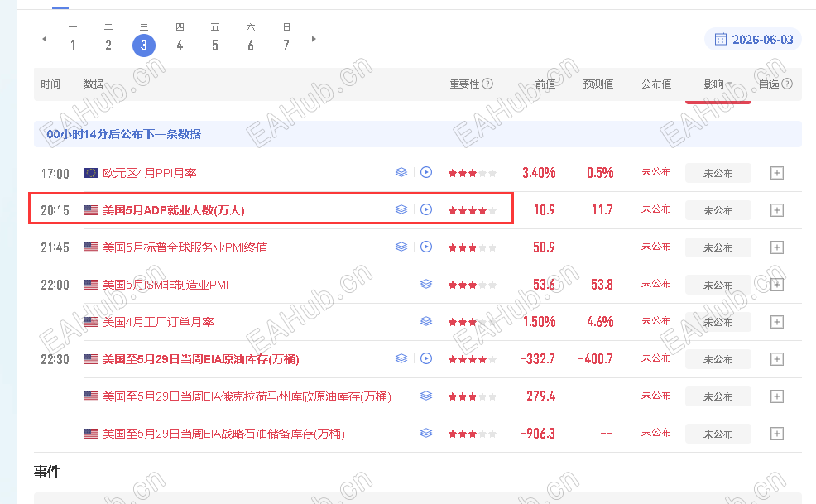
Task: Go to next week arrow
Action: click(x=314, y=39)
